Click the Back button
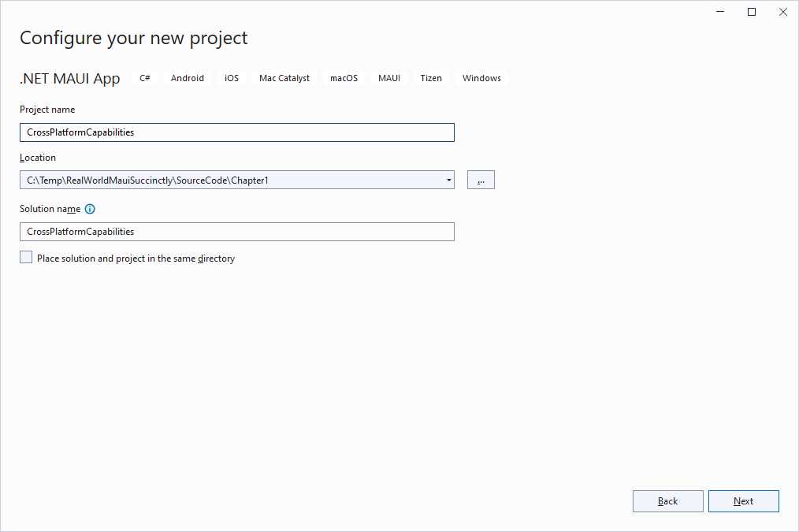Image resolution: width=799 pixels, height=532 pixels. (x=667, y=500)
